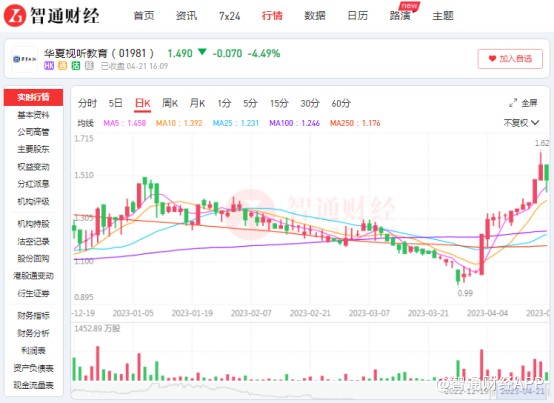Click the gray 回 badge icon
554x403 pixels.
(x=89, y=66)
